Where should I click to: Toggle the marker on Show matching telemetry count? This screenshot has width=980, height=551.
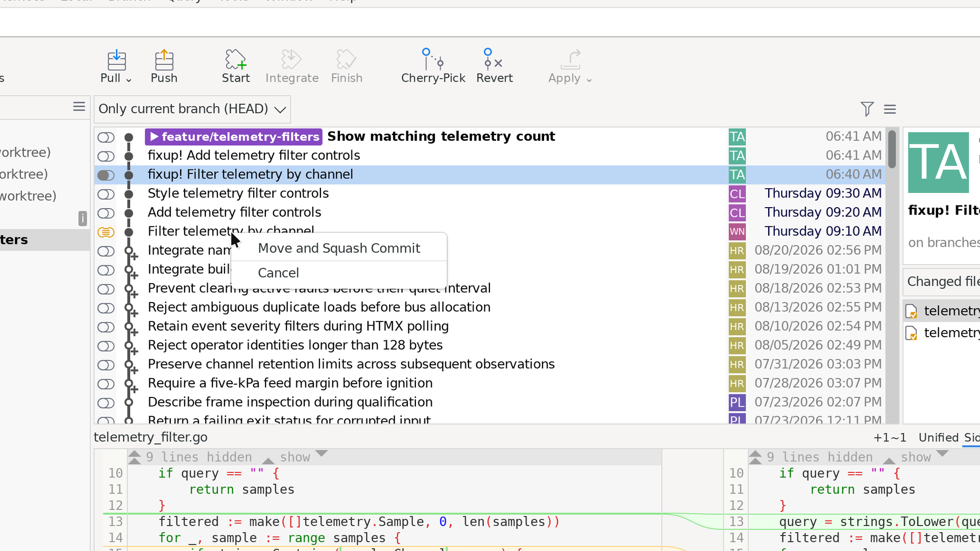pyautogui.click(x=106, y=137)
